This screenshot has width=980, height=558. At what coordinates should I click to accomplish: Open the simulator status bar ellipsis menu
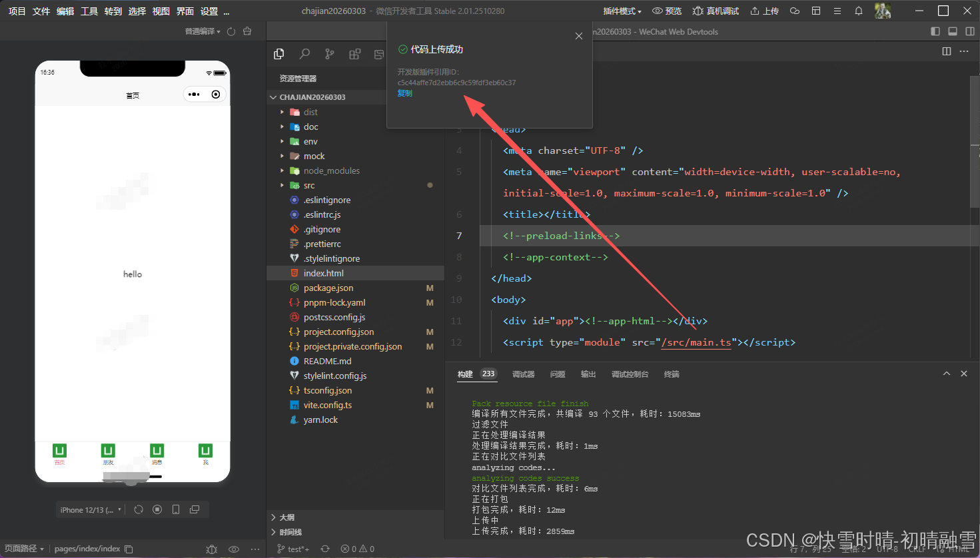pyautogui.click(x=255, y=549)
